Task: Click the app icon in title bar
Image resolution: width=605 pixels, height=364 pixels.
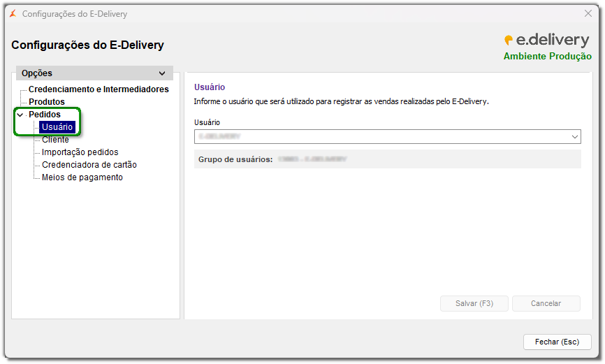Action: [13, 14]
